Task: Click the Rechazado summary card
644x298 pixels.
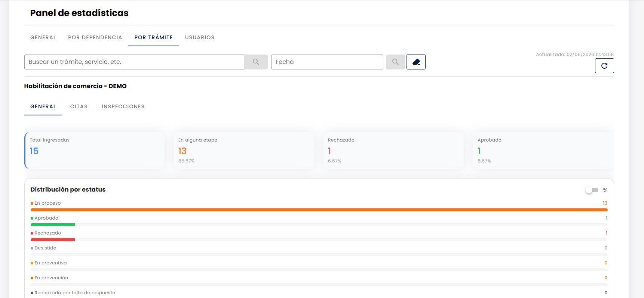Action: click(394, 150)
